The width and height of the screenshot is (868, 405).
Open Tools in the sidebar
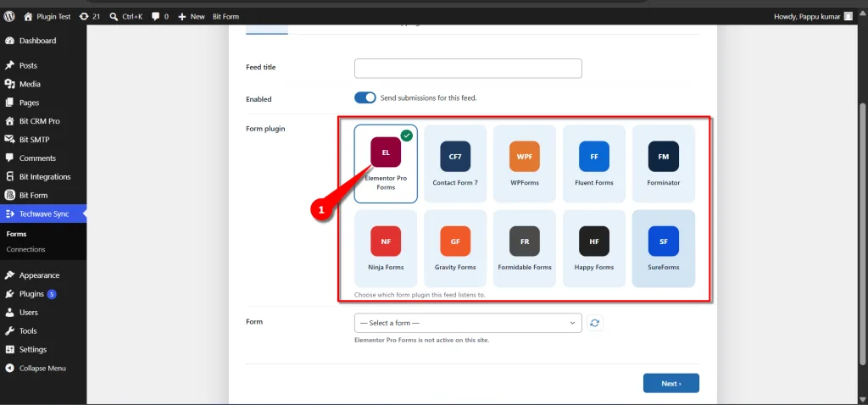[x=43, y=330]
